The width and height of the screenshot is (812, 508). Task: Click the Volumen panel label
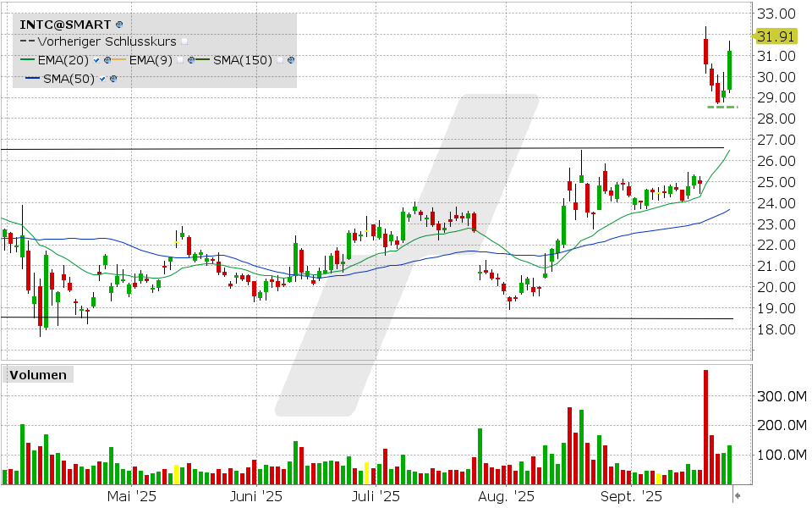[x=38, y=374]
